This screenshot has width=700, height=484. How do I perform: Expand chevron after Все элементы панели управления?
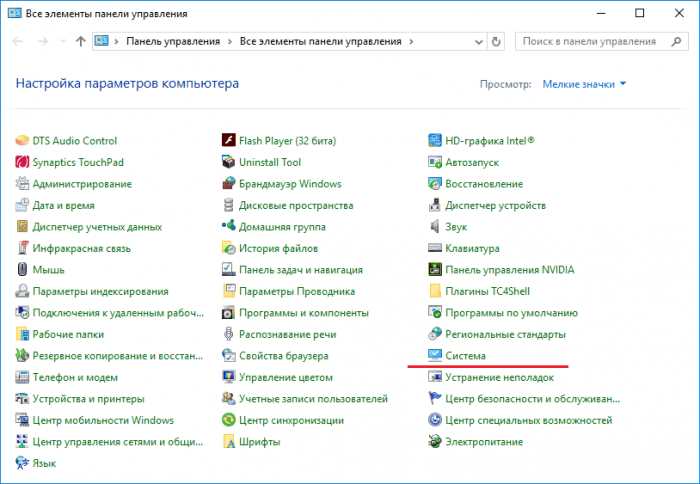(411, 42)
